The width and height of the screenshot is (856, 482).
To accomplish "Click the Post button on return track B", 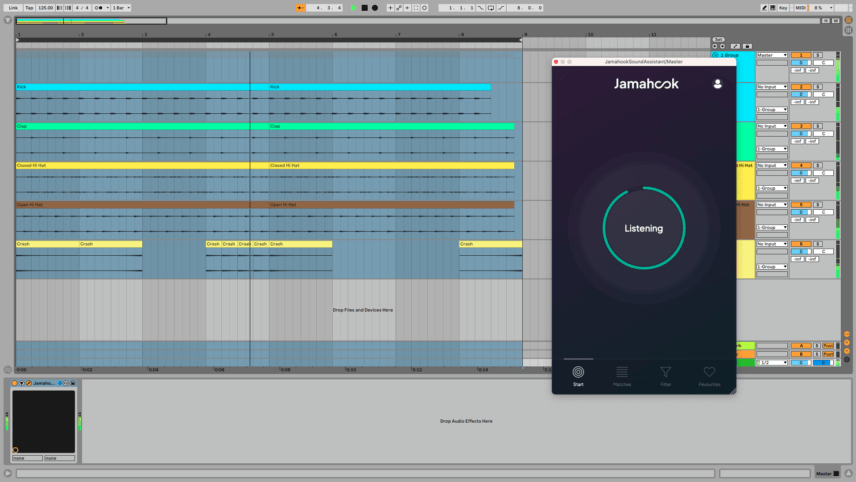I will click(x=828, y=354).
